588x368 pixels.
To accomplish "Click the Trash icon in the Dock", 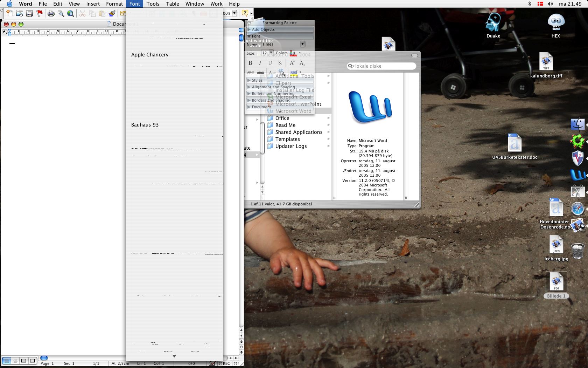I will [x=577, y=251].
